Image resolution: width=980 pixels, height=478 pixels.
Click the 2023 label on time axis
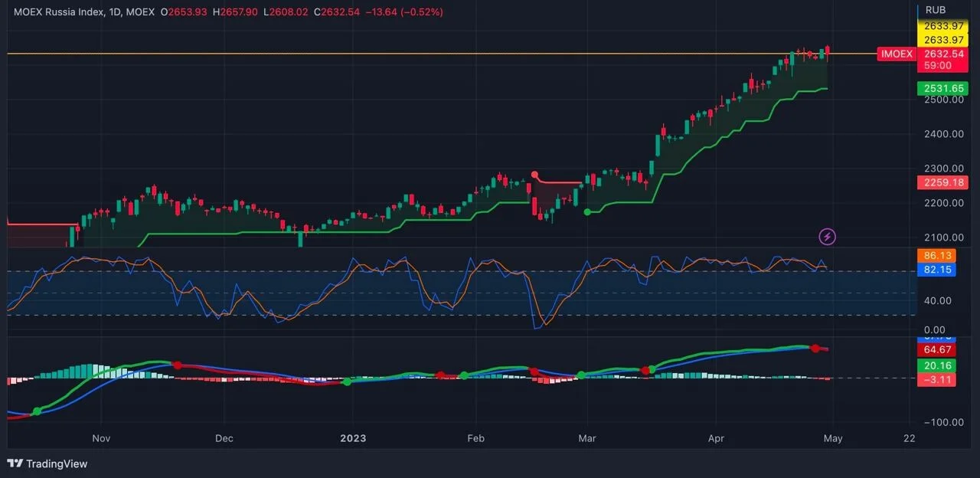tap(353, 439)
